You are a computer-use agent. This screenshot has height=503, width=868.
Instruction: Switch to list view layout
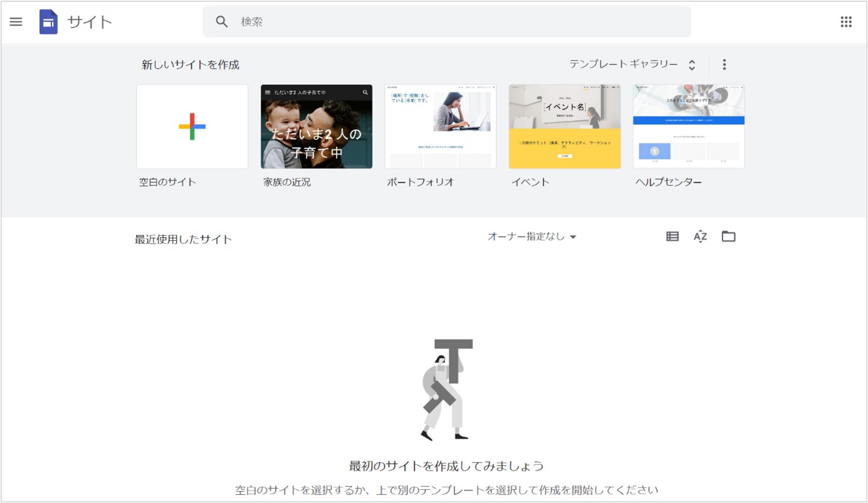coord(672,236)
